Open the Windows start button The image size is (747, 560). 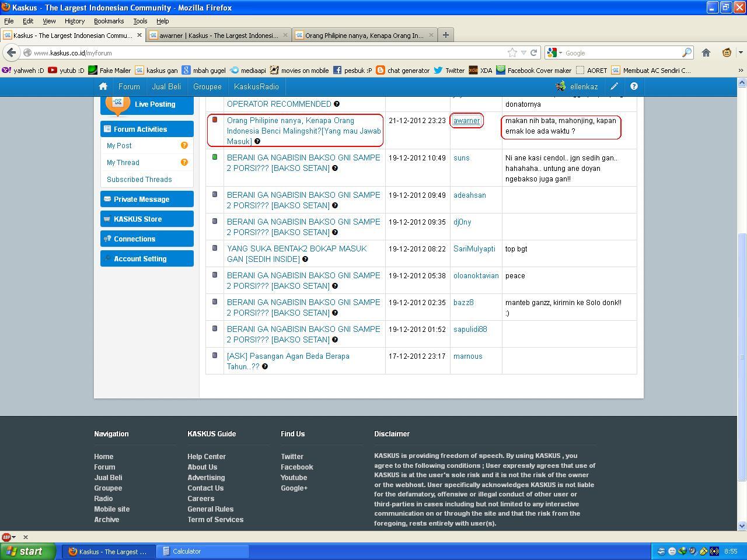pyautogui.click(x=28, y=551)
